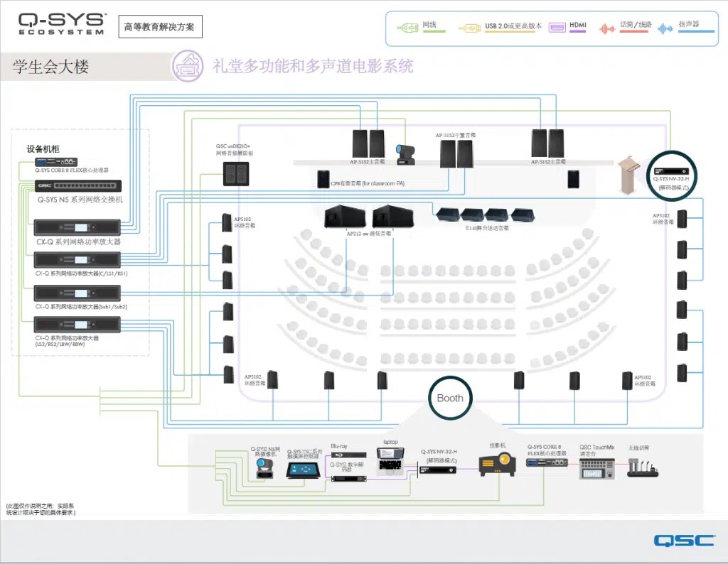The height and width of the screenshot is (564, 728).
Task: Click the Q-SYS Ecosystem logo
Action: click(x=63, y=24)
